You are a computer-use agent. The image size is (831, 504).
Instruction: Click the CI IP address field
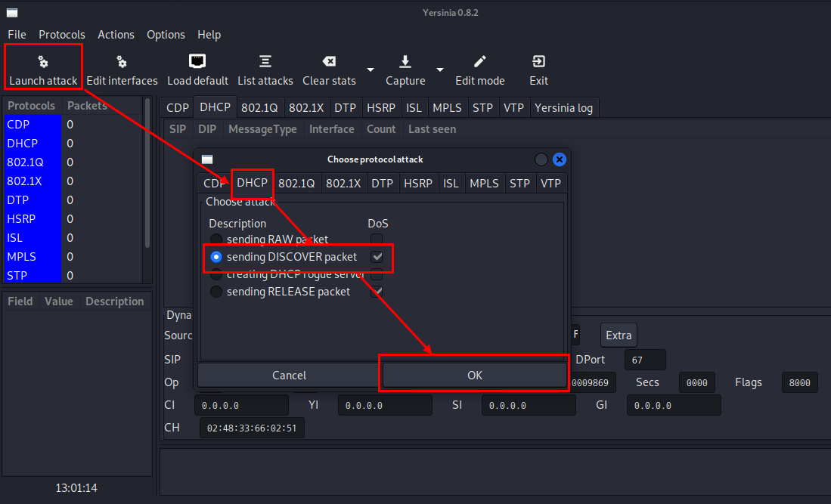[242, 406]
